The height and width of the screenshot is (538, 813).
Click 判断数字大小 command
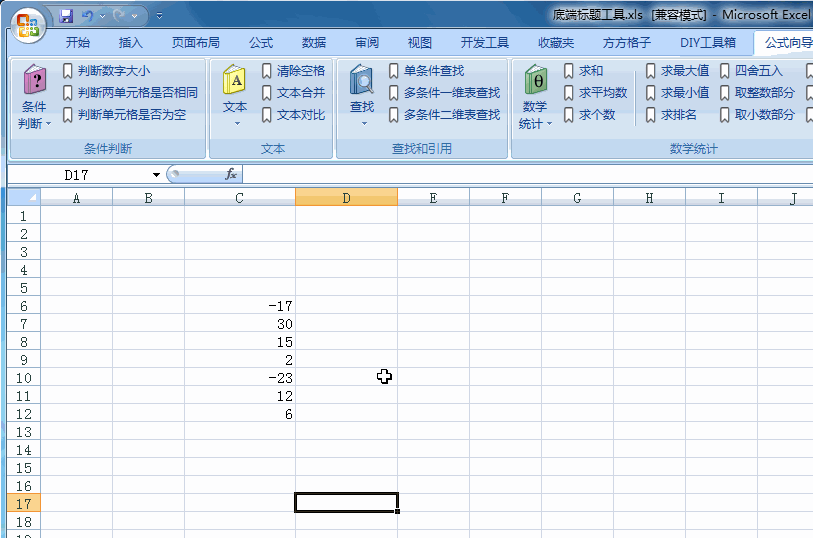(x=114, y=71)
